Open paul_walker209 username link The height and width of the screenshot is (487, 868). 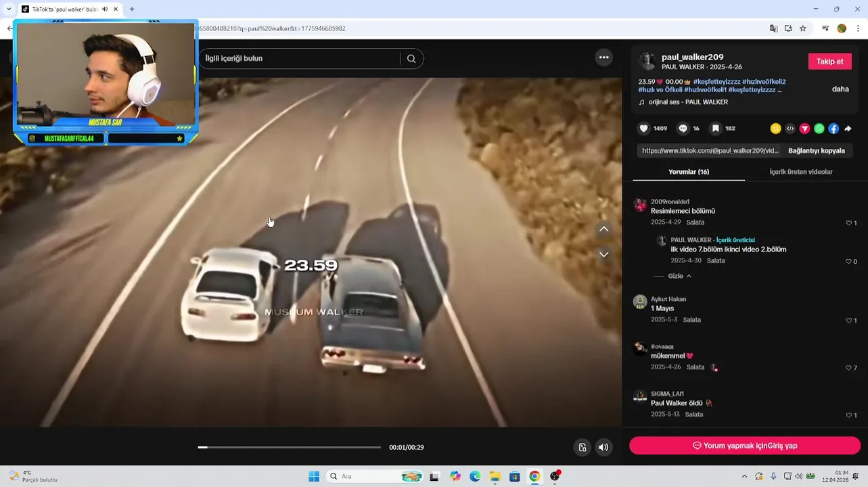tap(693, 57)
